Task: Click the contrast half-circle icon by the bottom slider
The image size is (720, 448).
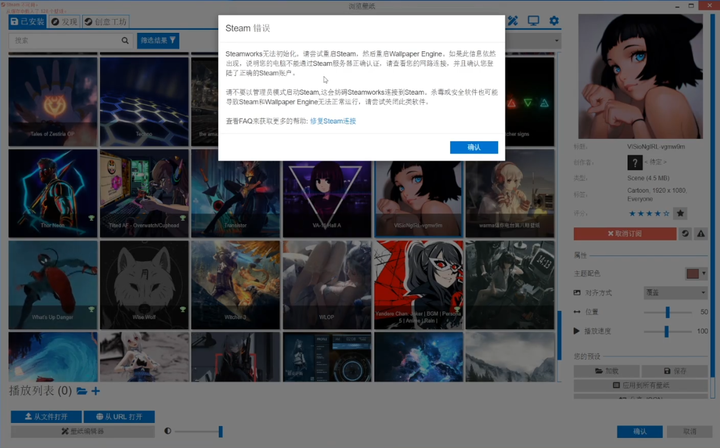Action: tap(168, 431)
